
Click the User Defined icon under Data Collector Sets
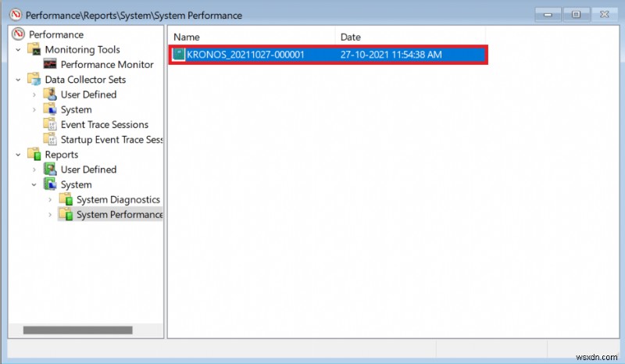[50, 95]
